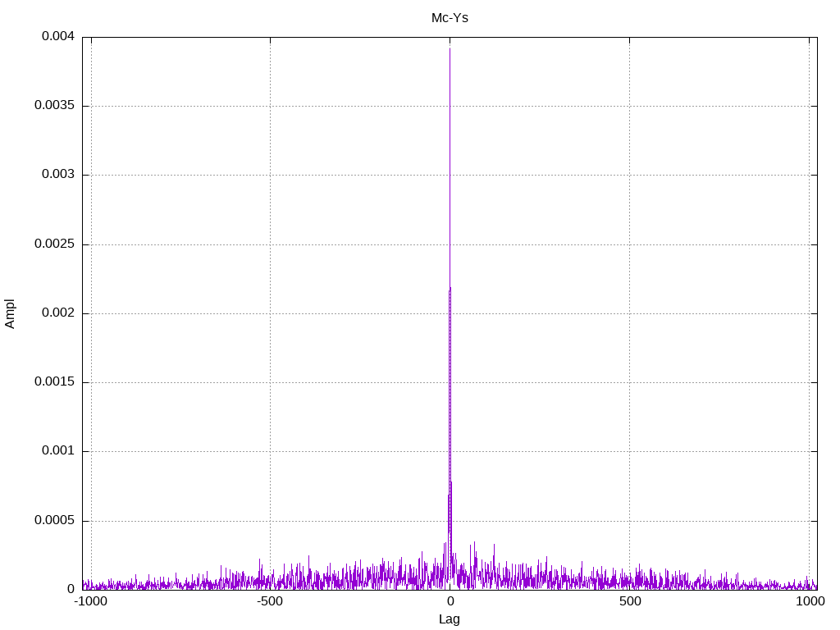Click the 0.0025 y-axis tick label
The width and height of the screenshot is (840, 630).
pyautogui.click(x=54, y=244)
